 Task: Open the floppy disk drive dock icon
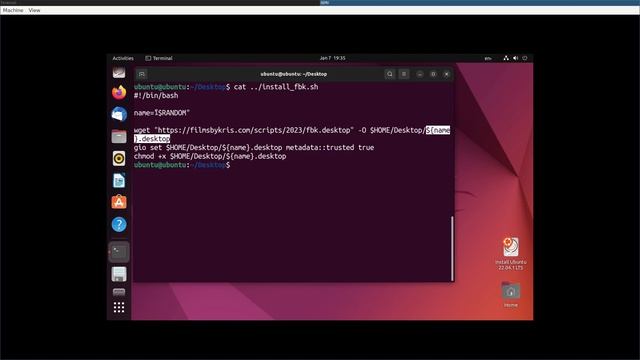click(119, 274)
